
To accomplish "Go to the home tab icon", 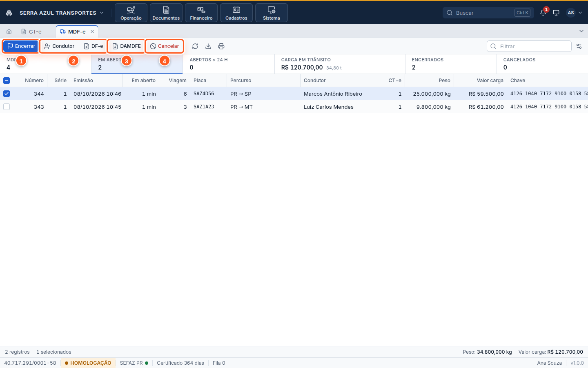I will 9,31.
